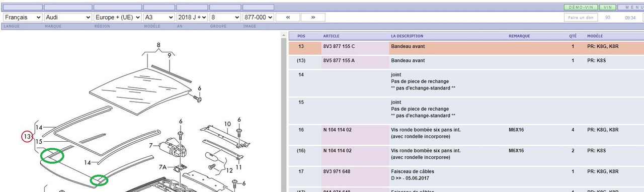Viewport: 644px width, 192px height.
Task: Open the Langue dropdown showing Français
Action: coord(23,17)
